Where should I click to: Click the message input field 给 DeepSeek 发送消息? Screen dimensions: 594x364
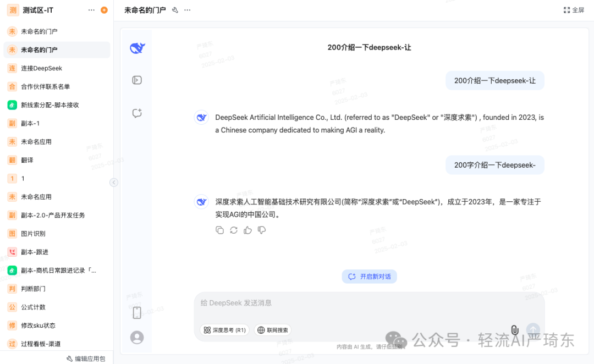370,303
